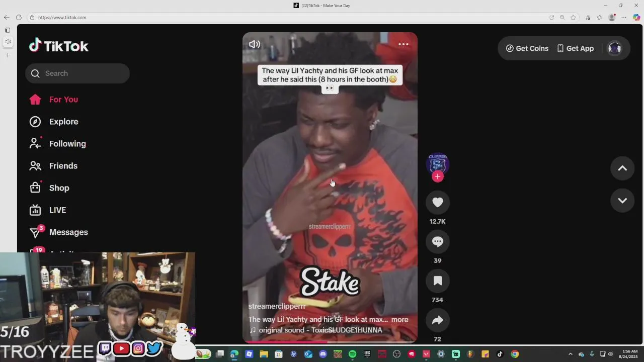Click the TikTok logo
This screenshot has height=362, width=644.
59,46
